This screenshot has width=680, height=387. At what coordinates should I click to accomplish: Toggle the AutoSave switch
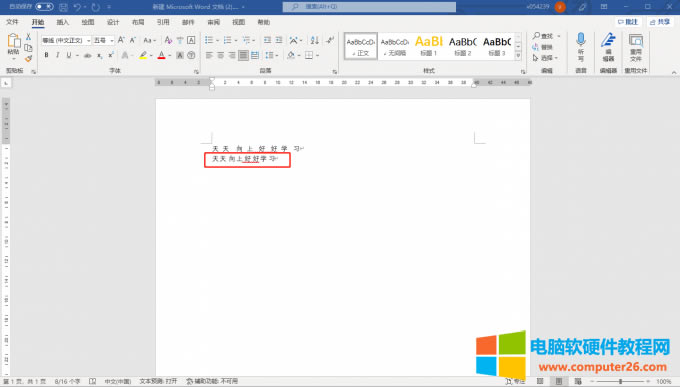click(44, 7)
